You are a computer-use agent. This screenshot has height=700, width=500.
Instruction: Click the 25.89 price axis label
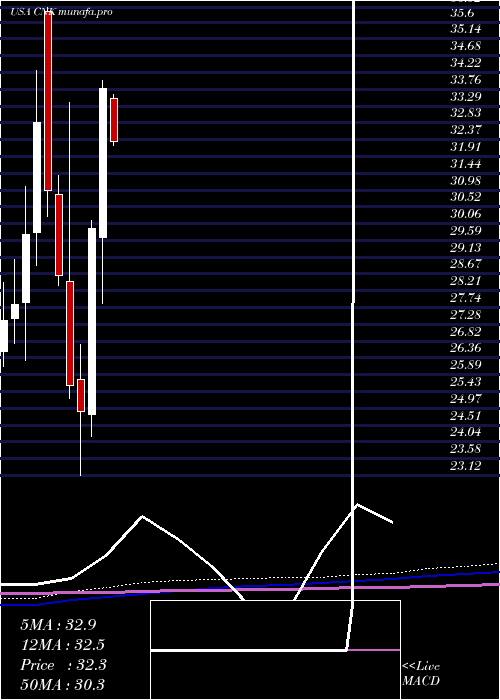tap(466, 365)
